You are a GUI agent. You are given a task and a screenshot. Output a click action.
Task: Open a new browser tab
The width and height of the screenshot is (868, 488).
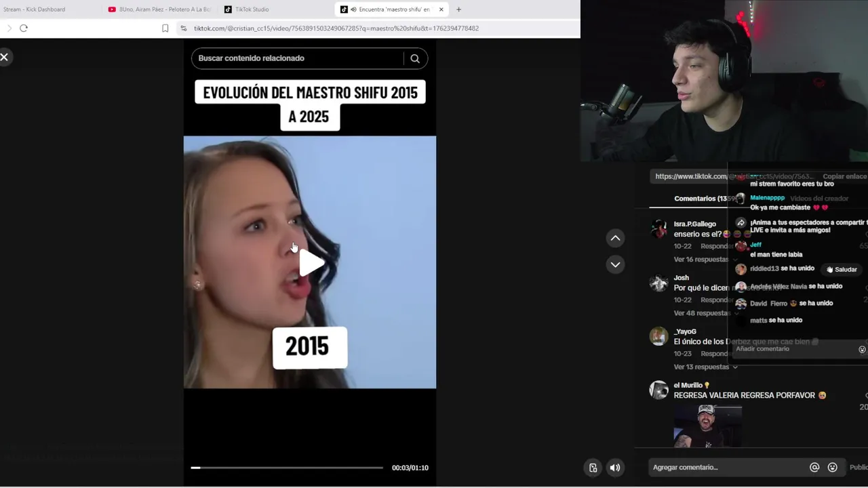click(458, 9)
